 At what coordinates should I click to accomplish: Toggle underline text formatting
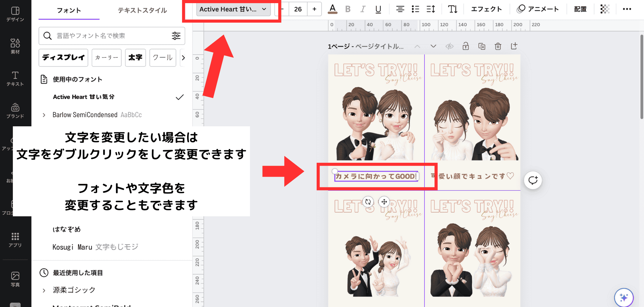pos(378,9)
